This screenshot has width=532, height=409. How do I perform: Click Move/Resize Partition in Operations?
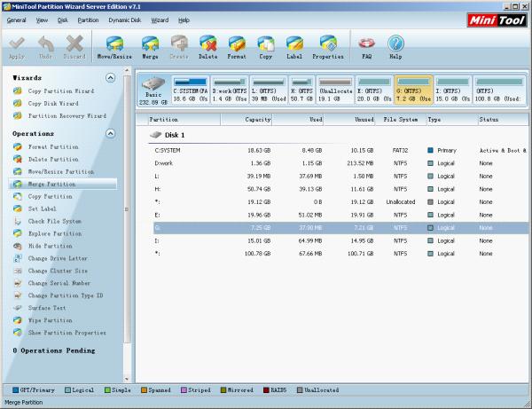pyautogui.click(x=61, y=172)
